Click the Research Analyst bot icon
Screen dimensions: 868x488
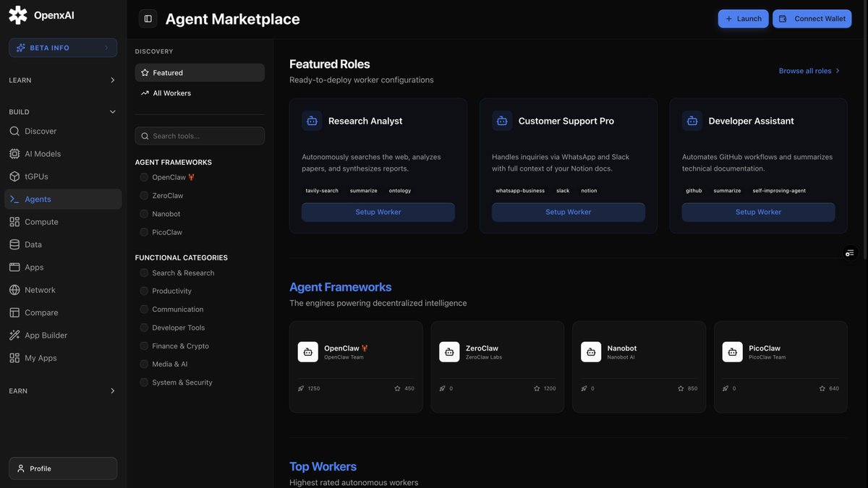click(x=312, y=121)
